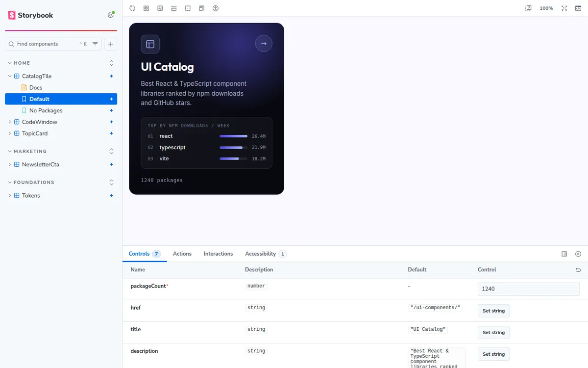This screenshot has width=588, height=368.
Task: Click the packageCount control name
Action: coord(149,286)
